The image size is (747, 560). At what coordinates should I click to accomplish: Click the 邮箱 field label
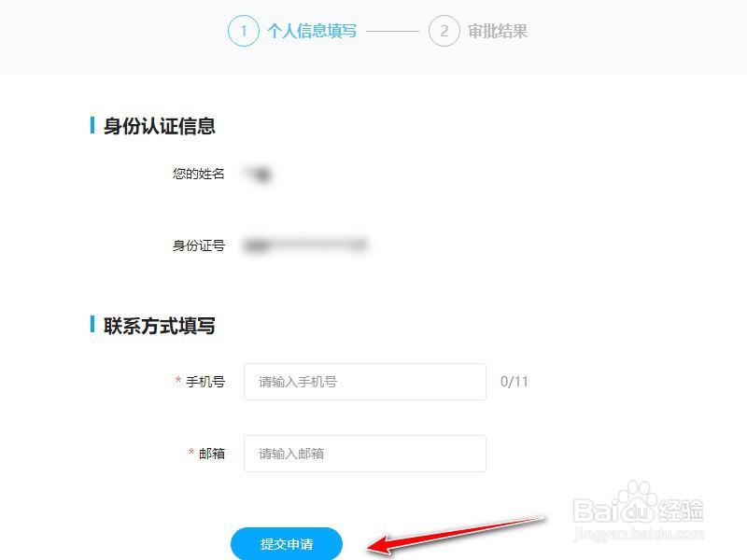pyautogui.click(x=212, y=454)
